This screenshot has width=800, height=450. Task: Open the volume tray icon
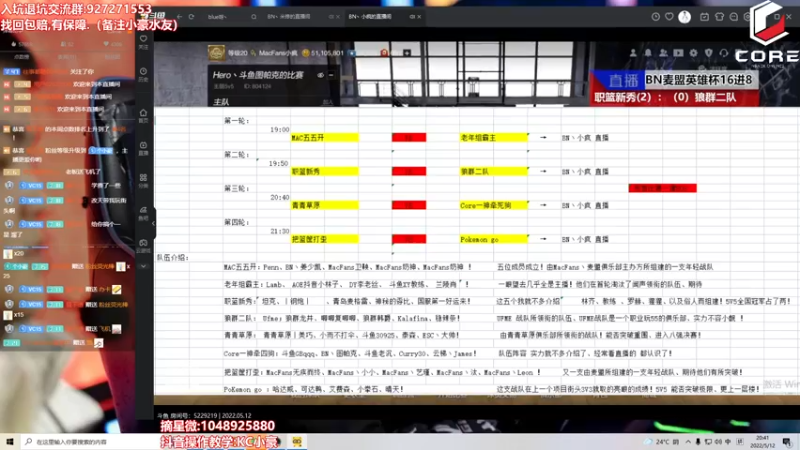[718, 442]
